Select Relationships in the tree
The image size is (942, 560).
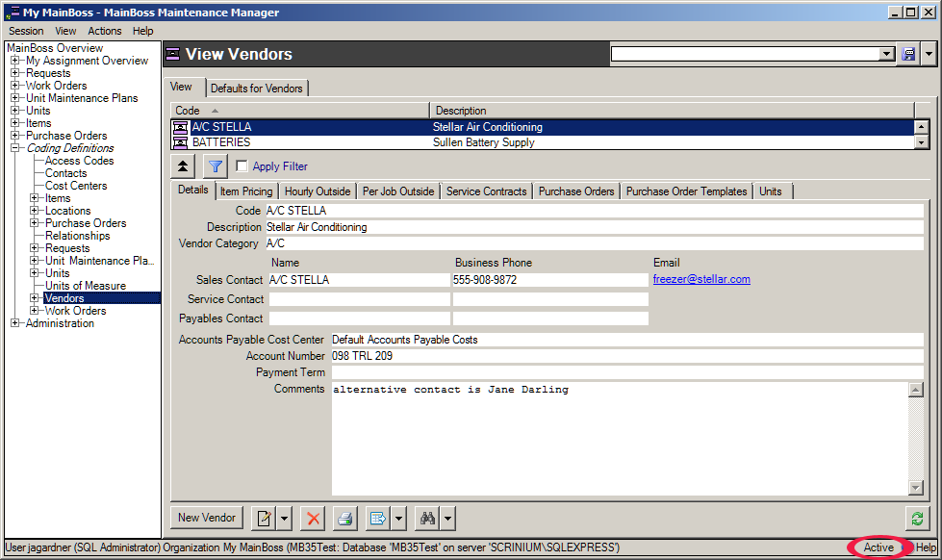[x=78, y=236]
